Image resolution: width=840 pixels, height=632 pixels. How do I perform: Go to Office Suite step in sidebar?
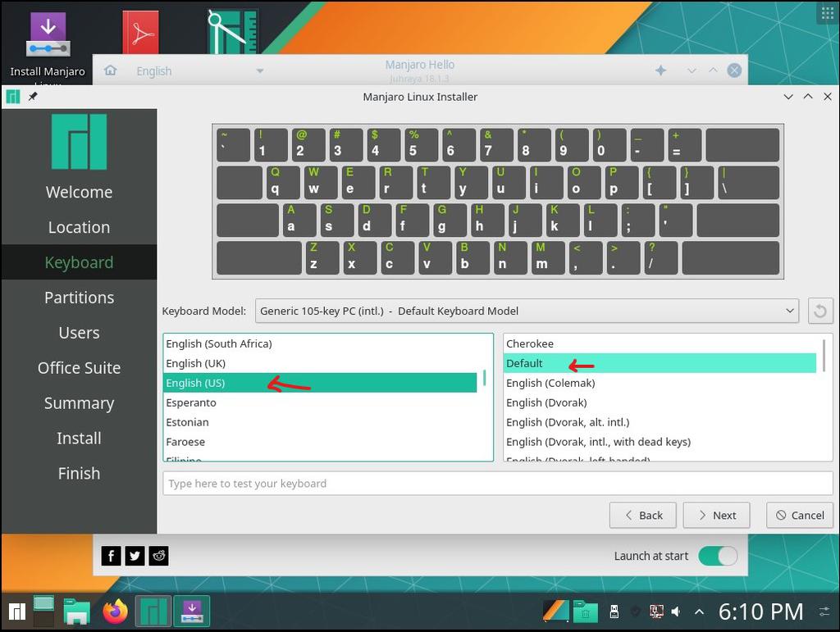[80, 368]
